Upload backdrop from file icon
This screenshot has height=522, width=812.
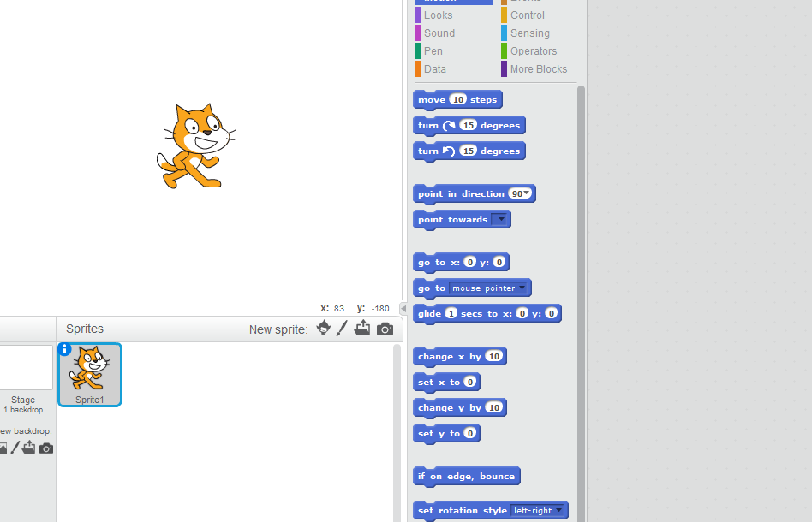coord(29,447)
